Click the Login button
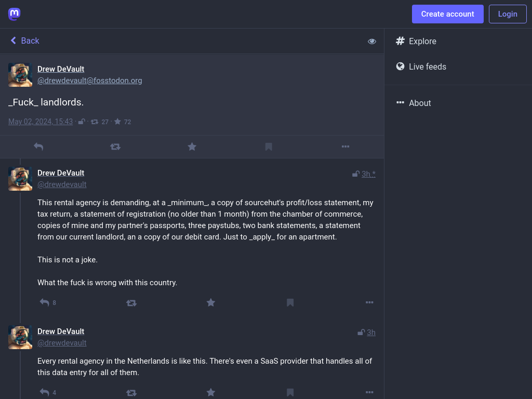 pos(508,14)
